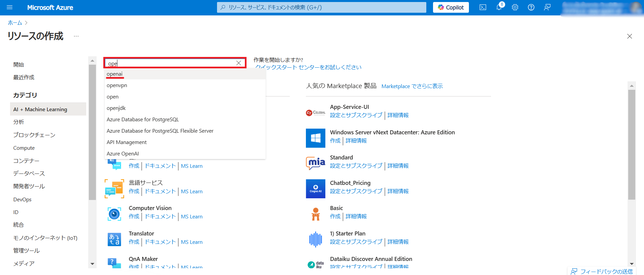644x275 pixels.
Task: Open the help question mark menu
Action: [531, 7]
